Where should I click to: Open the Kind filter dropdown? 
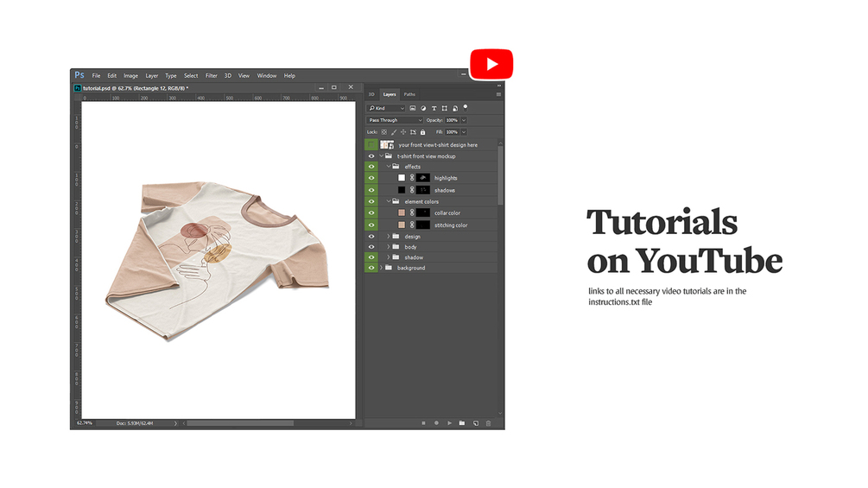[x=386, y=108]
